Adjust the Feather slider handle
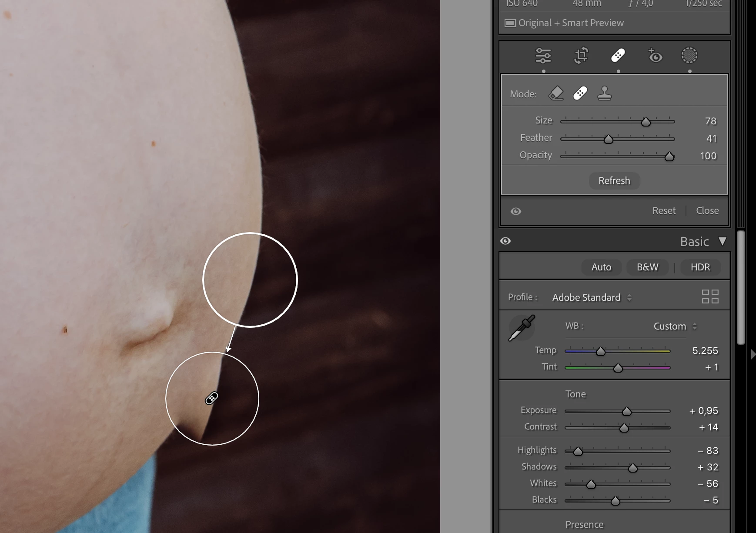 click(609, 140)
